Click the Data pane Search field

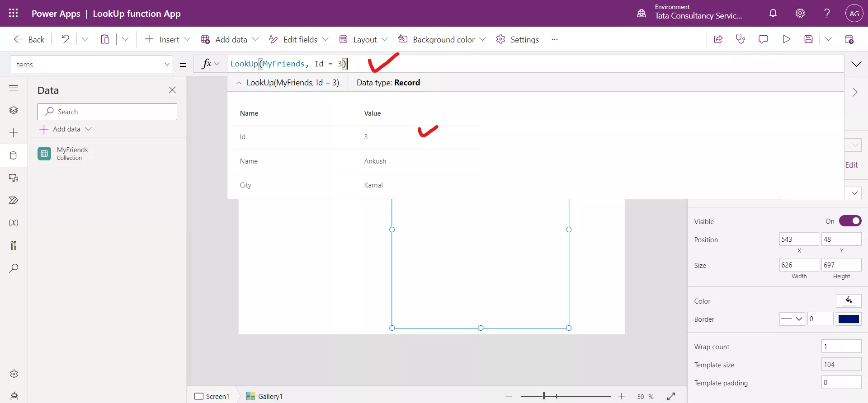pyautogui.click(x=107, y=112)
